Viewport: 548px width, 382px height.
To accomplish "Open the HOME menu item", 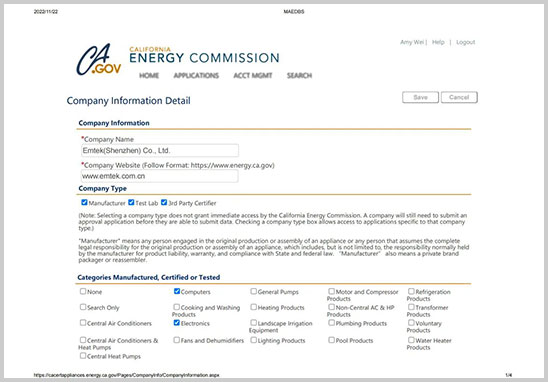I will click(x=149, y=75).
